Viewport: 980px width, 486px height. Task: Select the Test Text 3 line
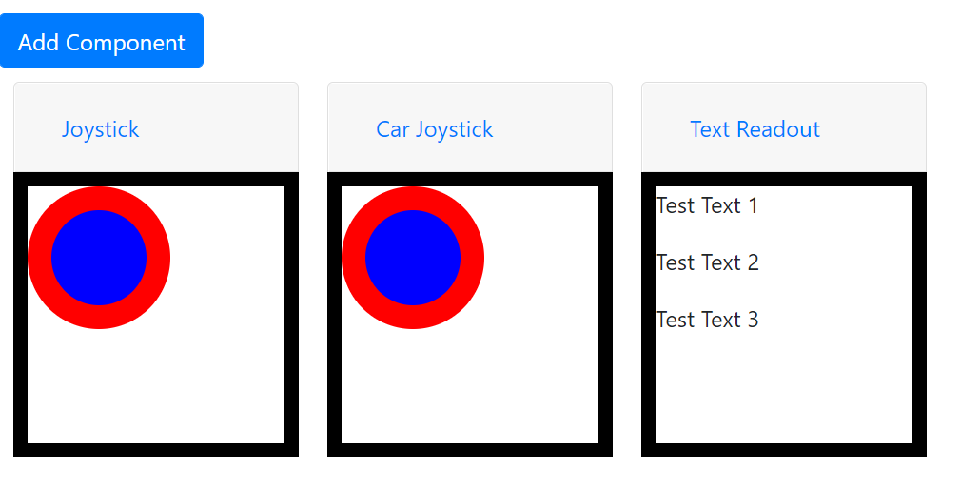pyautogui.click(x=707, y=320)
